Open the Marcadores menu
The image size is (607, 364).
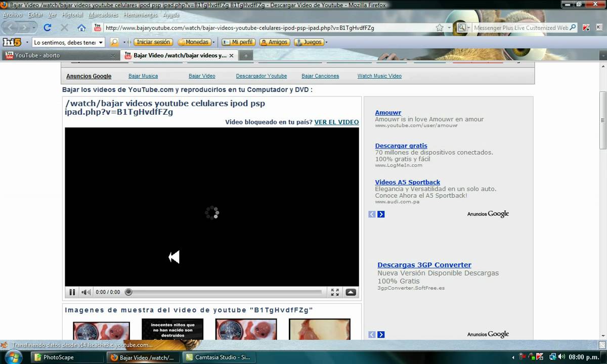(103, 15)
